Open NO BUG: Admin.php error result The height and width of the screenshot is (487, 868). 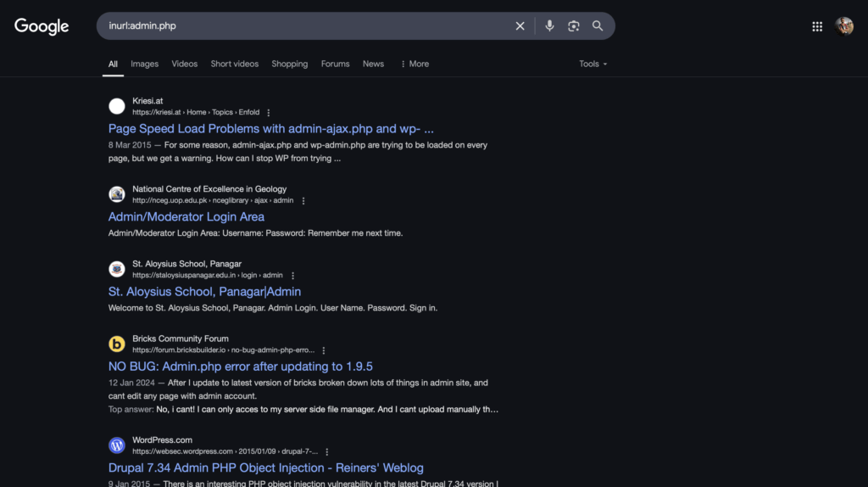241,367
